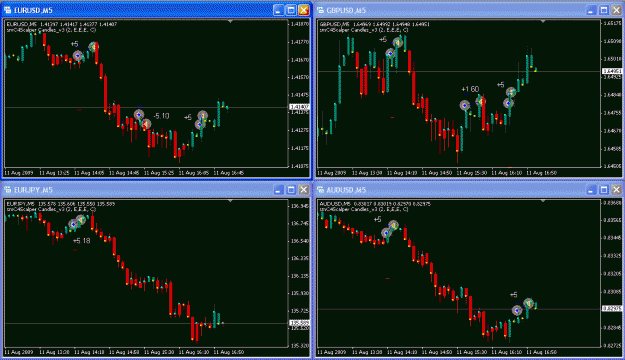Click the '11 Aug 13:25' time label in EURUSD

pos(56,173)
